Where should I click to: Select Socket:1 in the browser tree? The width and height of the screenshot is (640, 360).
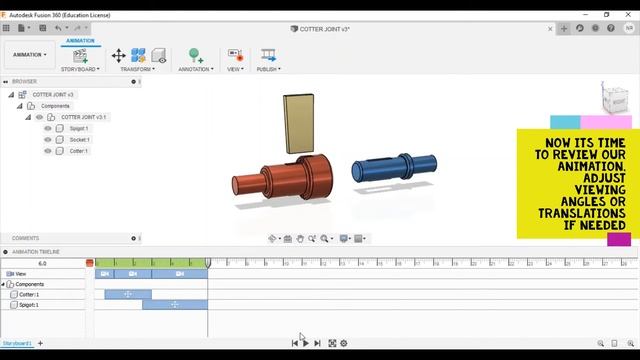[80, 140]
